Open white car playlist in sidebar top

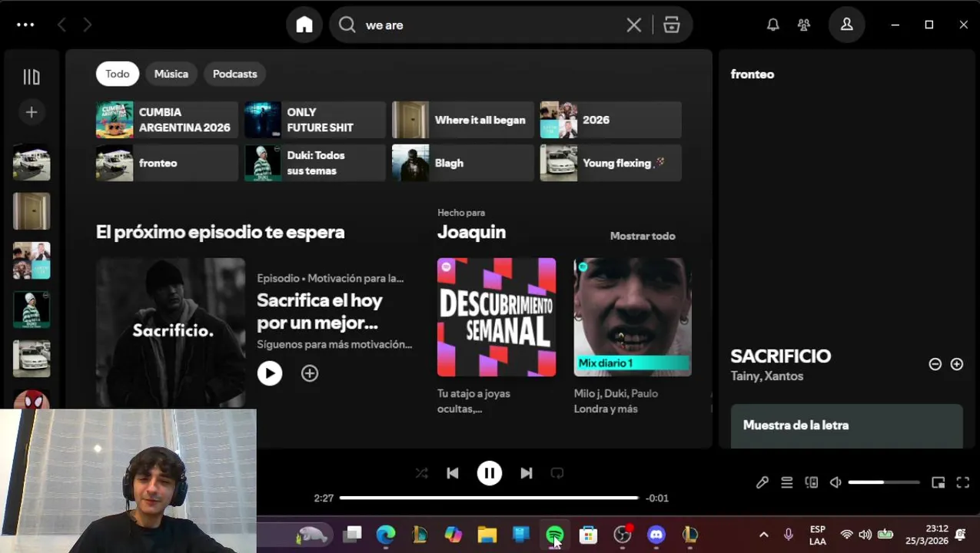pos(32,162)
